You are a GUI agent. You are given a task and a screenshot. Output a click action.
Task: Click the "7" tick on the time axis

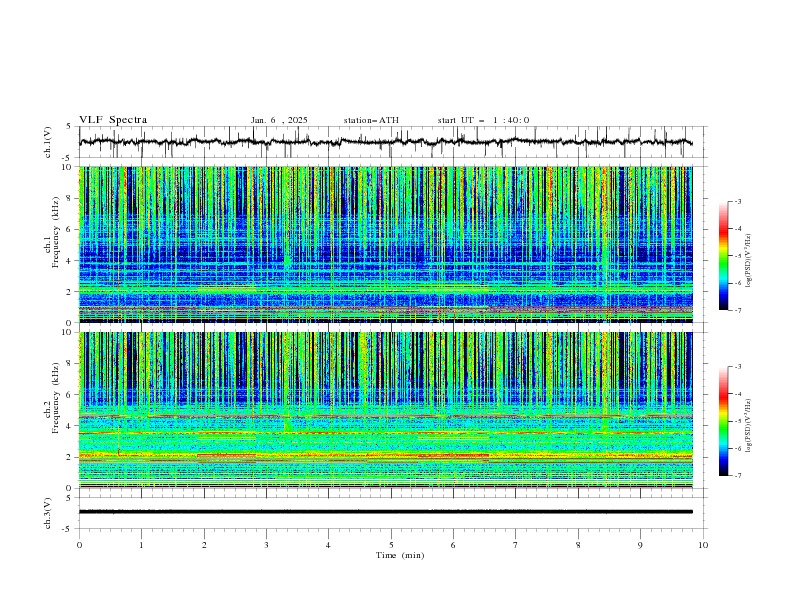[516, 545]
